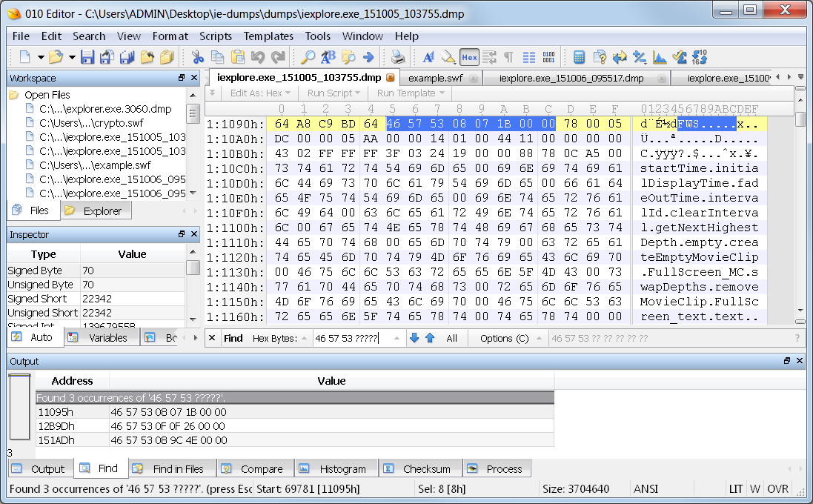This screenshot has height=504, width=813.
Task: Open the hex operations plus-minus icon
Action: pyautogui.click(x=640, y=57)
